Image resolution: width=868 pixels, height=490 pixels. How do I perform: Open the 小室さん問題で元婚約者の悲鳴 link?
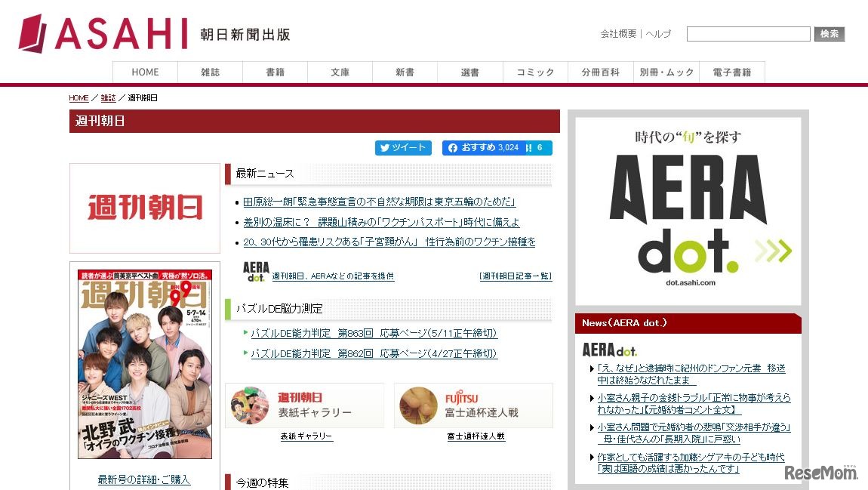(694, 433)
